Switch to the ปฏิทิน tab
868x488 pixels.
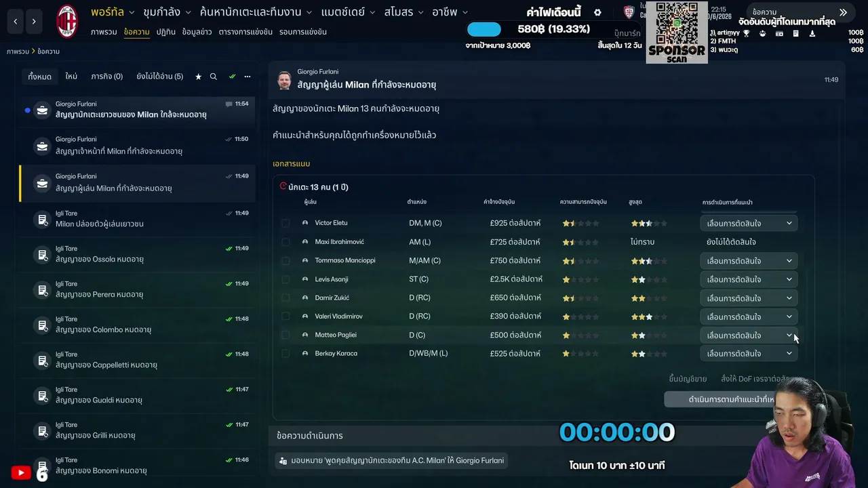166,32
